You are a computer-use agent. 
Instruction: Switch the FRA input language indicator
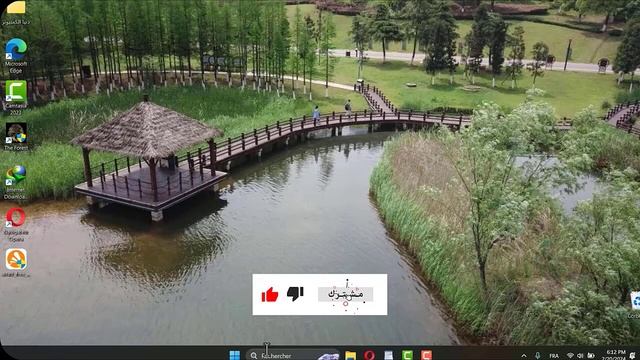click(x=554, y=356)
